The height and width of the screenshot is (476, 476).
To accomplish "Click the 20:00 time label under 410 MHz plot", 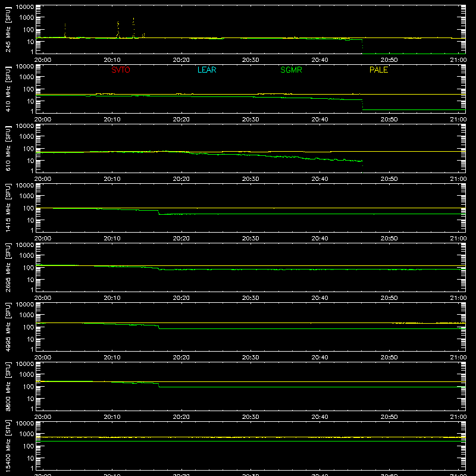I will (x=42, y=120).
